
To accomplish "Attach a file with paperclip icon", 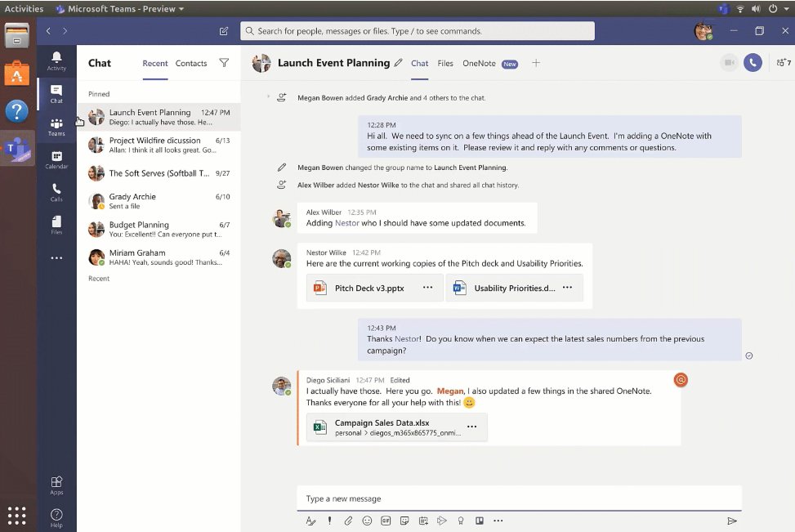I will (348, 521).
